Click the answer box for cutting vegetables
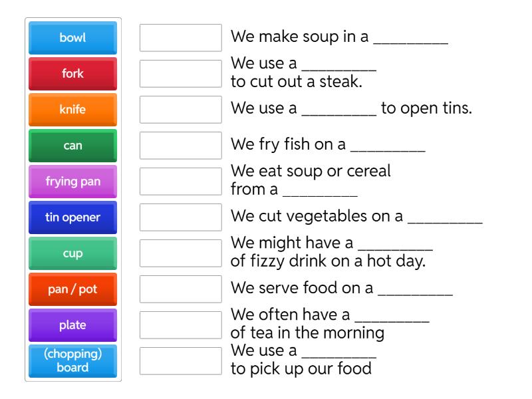The image size is (532, 399). 180,217
